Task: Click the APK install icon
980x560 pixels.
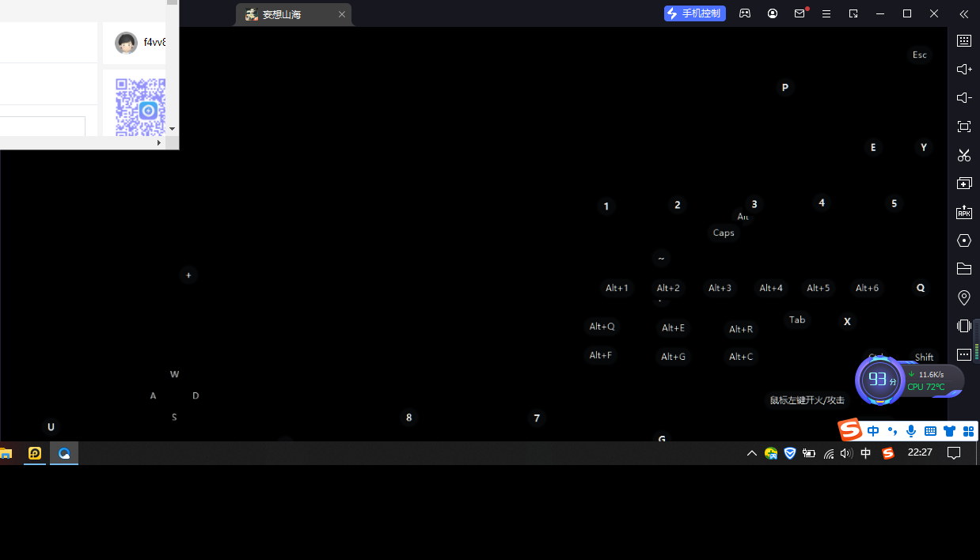Action: (963, 212)
